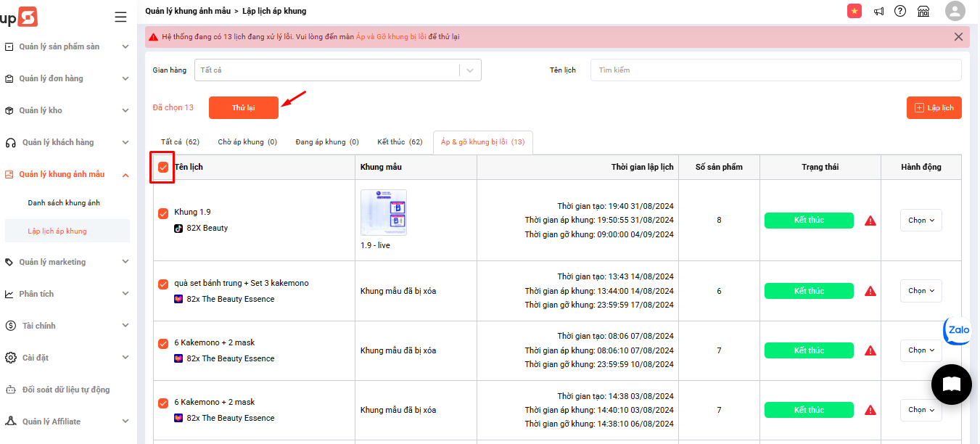The image size is (980, 444).
Task: Open the user profile avatar
Action: (955, 11)
